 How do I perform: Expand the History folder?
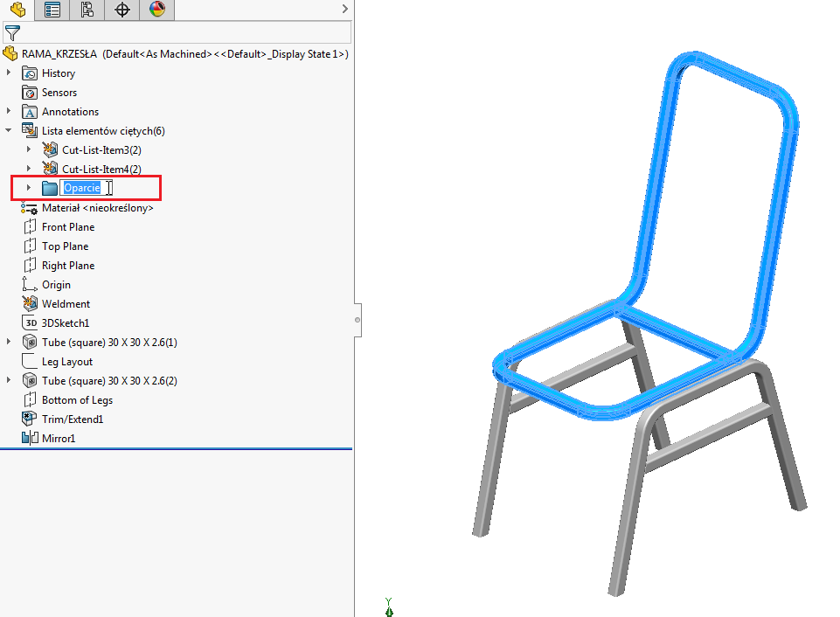[9, 73]
